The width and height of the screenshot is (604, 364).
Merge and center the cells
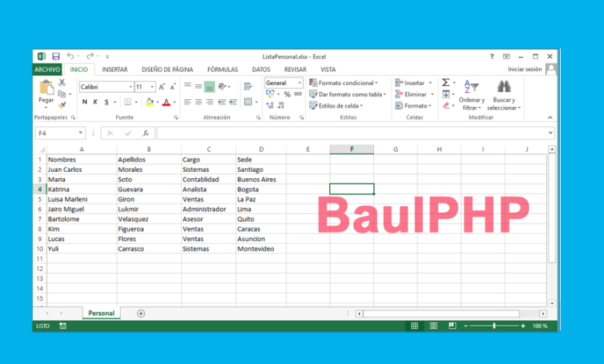tap(248, 102)
